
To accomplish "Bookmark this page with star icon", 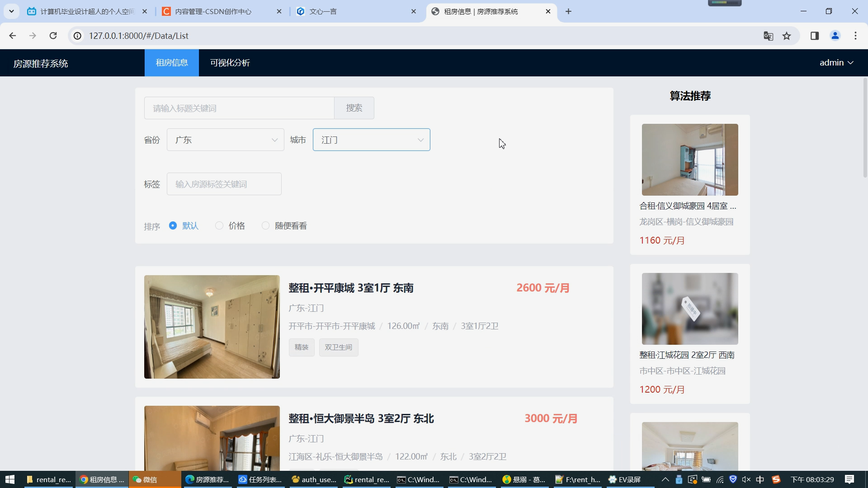I will pos(787,36).
